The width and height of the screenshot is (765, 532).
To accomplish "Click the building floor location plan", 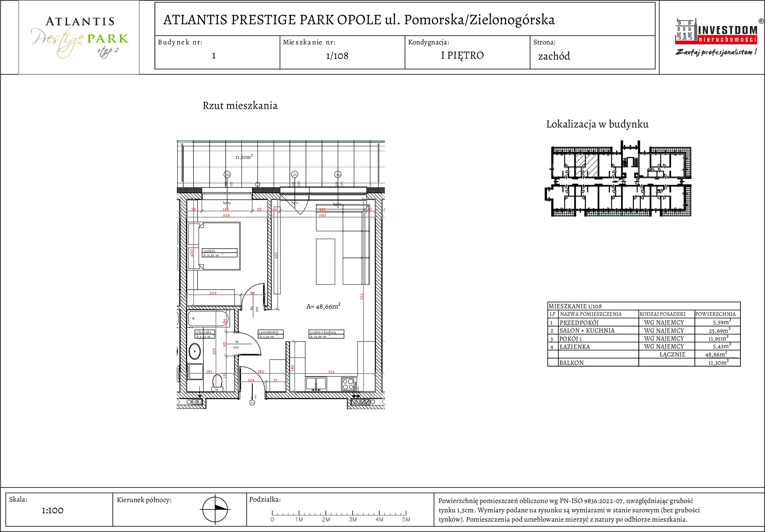I will coord(618,179).
